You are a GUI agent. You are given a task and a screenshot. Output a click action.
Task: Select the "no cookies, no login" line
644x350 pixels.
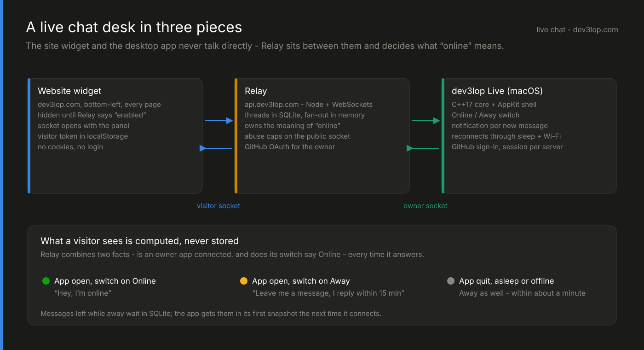coord(70,147)
